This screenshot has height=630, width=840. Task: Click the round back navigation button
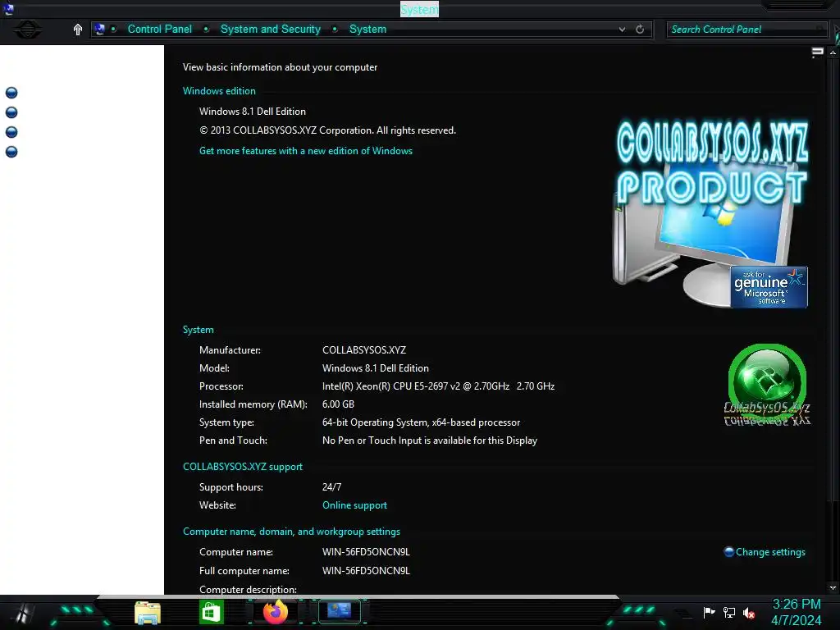27,29
